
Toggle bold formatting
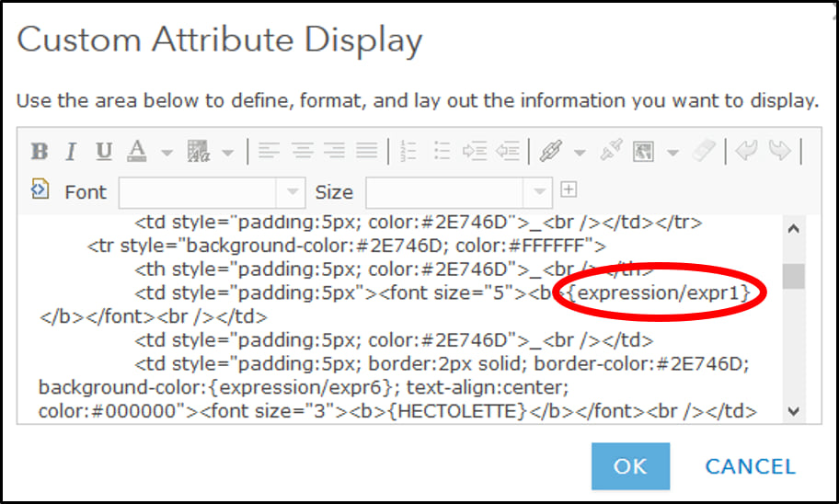(x=40, y=151)
